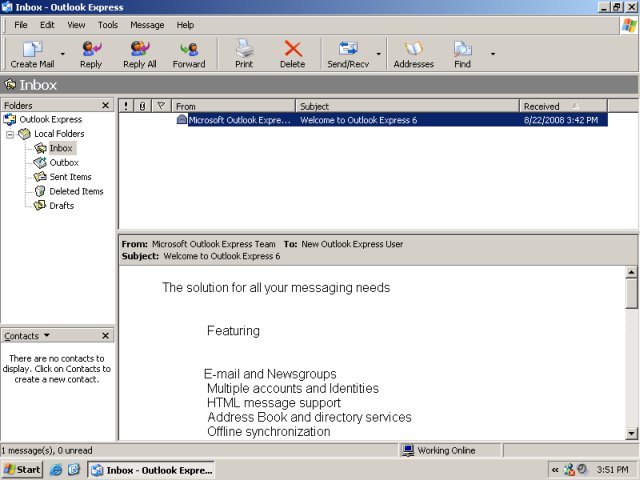
Task: Launch Internet Explorer from Quick Launch
Action: pos(56,470)
